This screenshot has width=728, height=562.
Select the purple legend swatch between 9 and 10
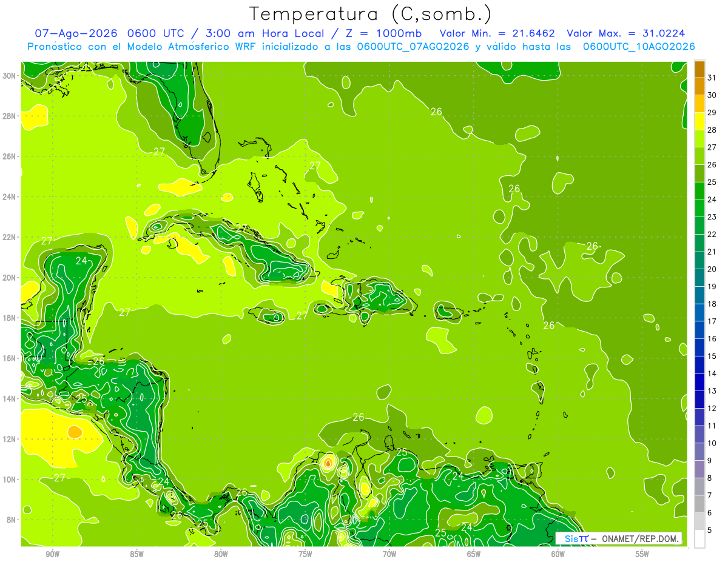(699, 452)
